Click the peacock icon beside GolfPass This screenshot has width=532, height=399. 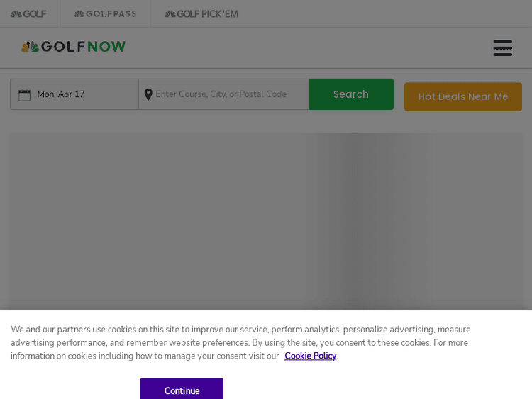click(79, 14)
